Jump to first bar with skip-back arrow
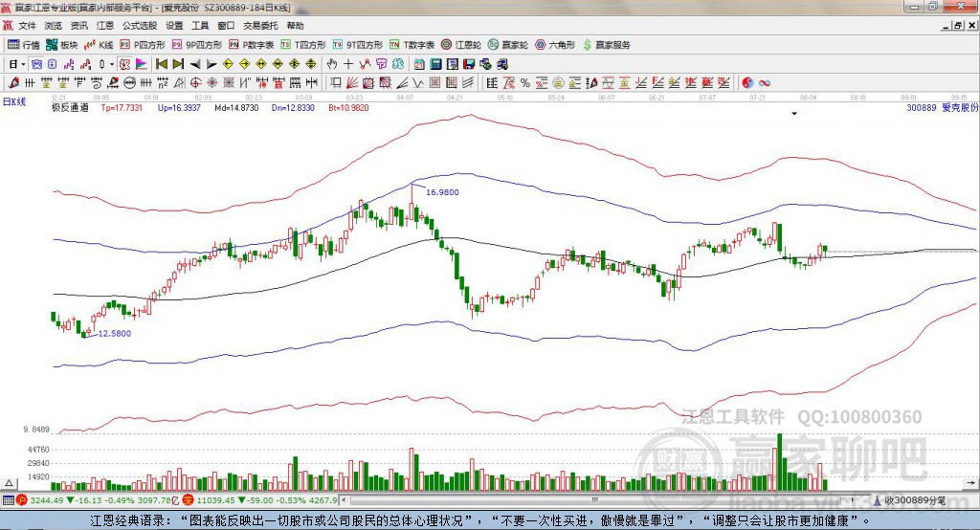 coord(162,64)
